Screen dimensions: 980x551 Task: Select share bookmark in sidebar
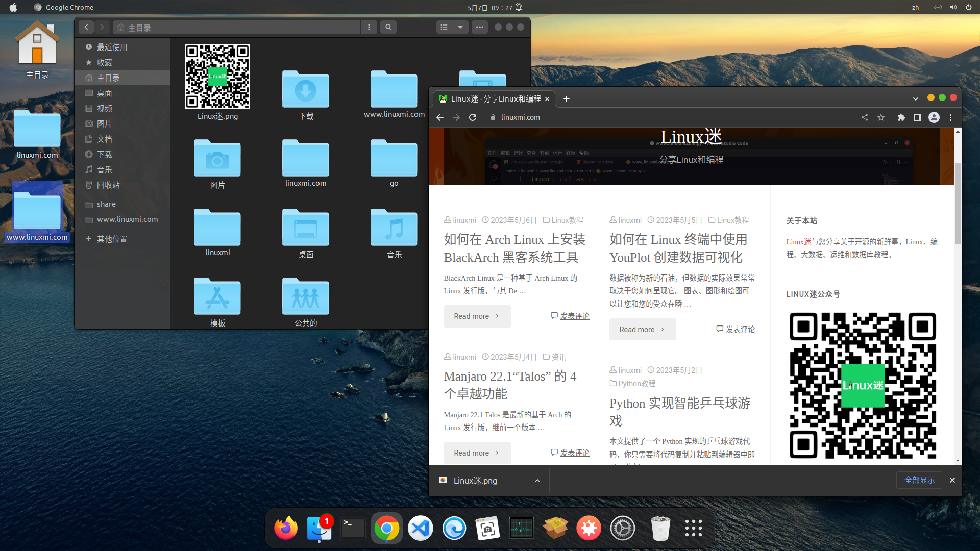click(x=122, y=204)
